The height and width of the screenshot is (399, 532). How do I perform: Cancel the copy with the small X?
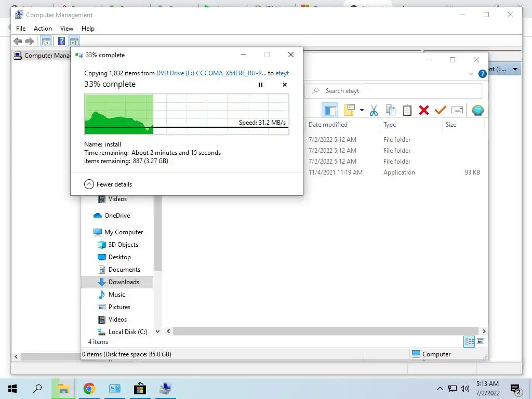(x=285, y=85)
